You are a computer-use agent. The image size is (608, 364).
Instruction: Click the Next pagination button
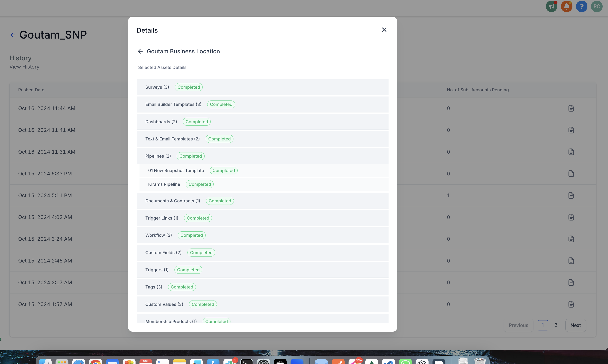[x=575, y=325]
